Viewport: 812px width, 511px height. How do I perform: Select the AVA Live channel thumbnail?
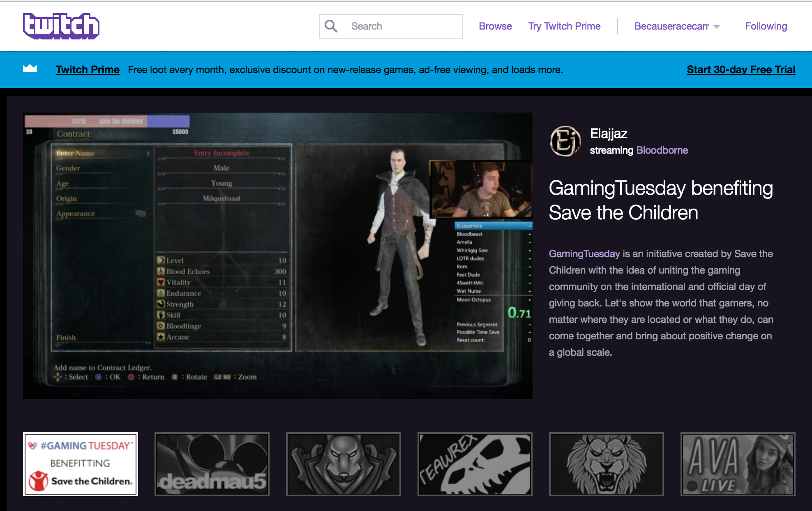(x=738, y=464)
